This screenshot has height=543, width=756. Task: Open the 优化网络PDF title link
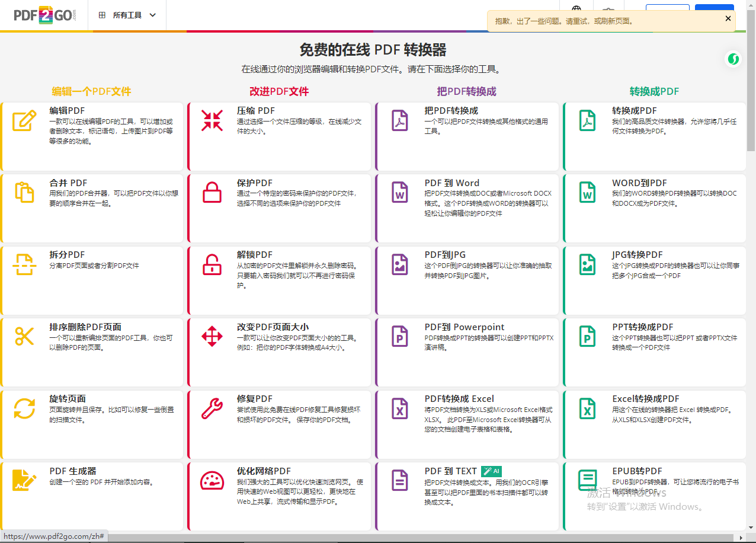pos(264,471)
